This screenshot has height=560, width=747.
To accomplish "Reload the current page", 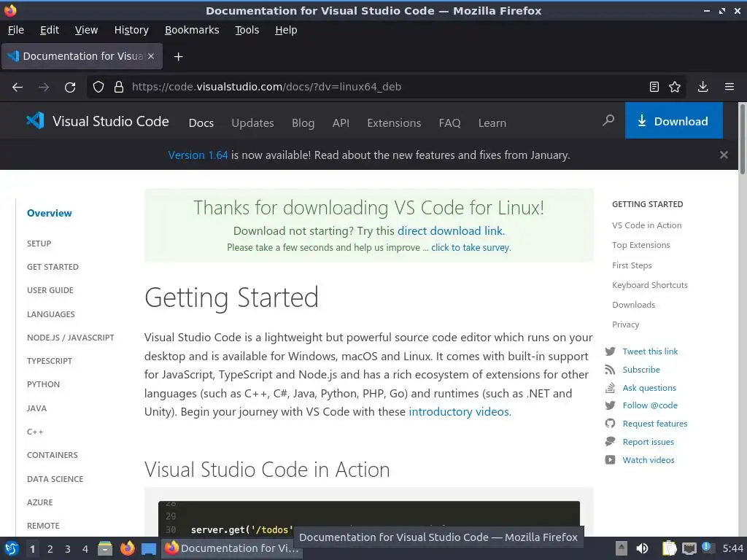I will (70, 87).
